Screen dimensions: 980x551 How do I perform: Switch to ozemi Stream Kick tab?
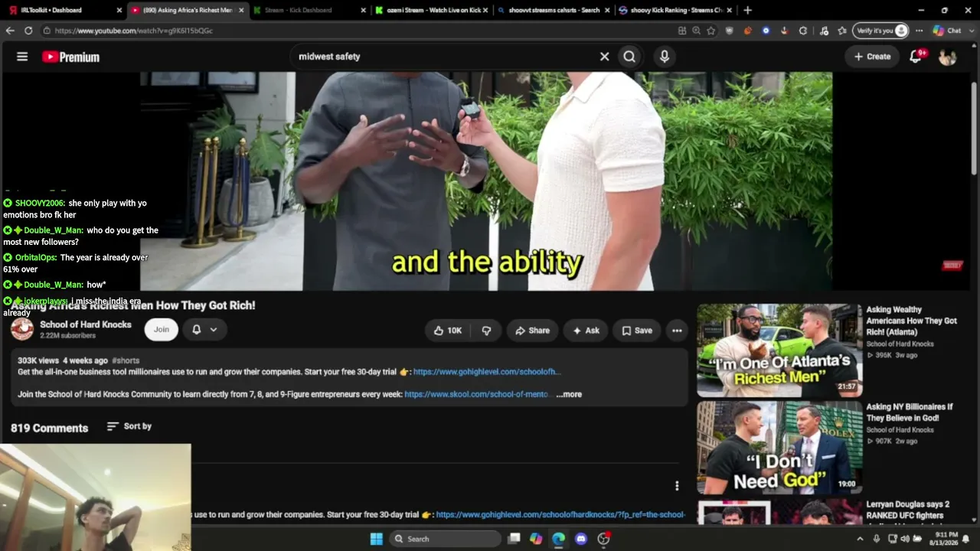tap(432, 10)
